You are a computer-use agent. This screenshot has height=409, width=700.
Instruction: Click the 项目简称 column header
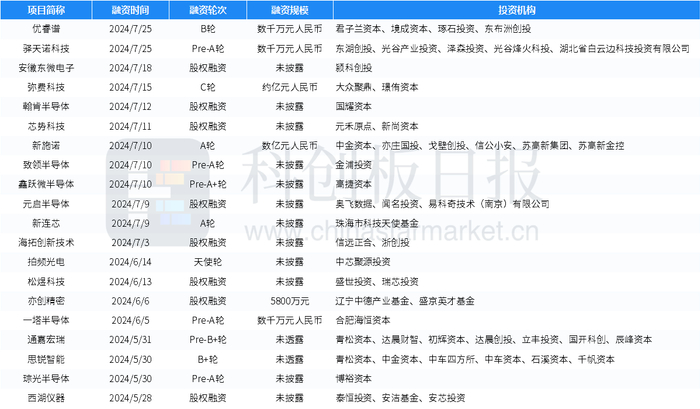46,10
